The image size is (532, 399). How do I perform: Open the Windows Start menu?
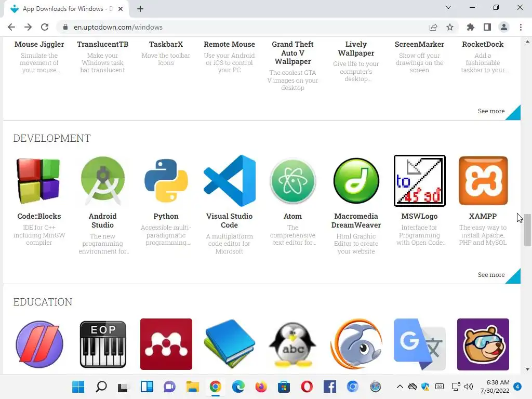tap(78, 387)
